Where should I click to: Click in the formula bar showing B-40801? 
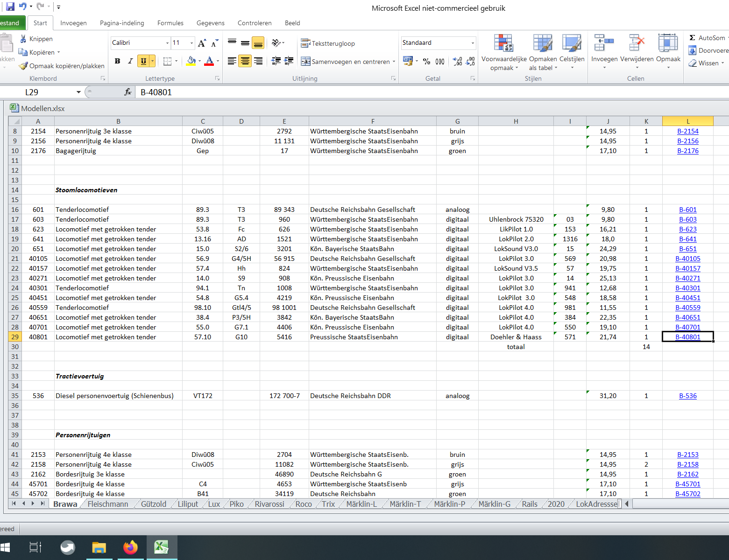tap(432, 92)
